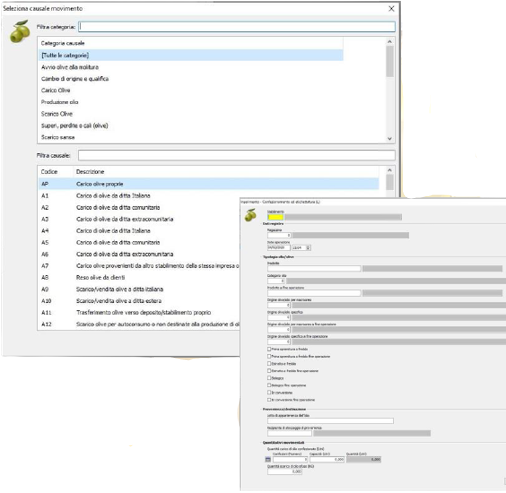The image size is (506, 493).
Task: Click the scroll-up arrow of the causale list
Action: pos(390,170)
